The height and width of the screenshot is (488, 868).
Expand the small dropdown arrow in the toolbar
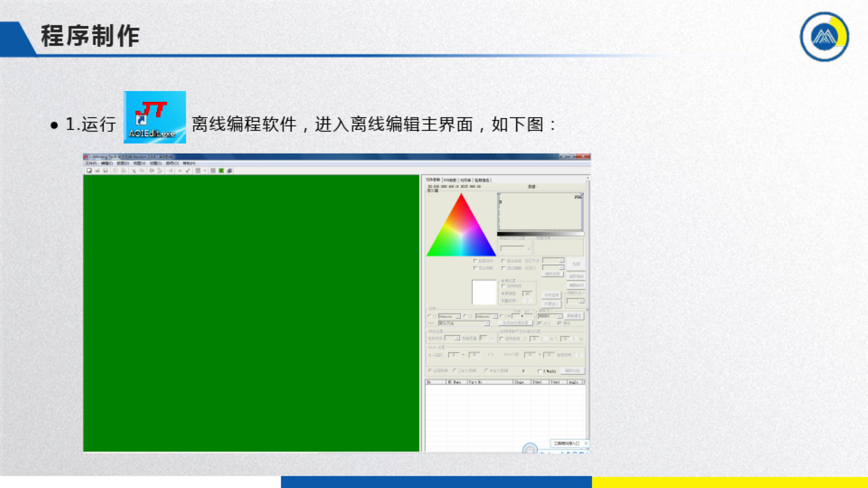click(x=205, y=171)
